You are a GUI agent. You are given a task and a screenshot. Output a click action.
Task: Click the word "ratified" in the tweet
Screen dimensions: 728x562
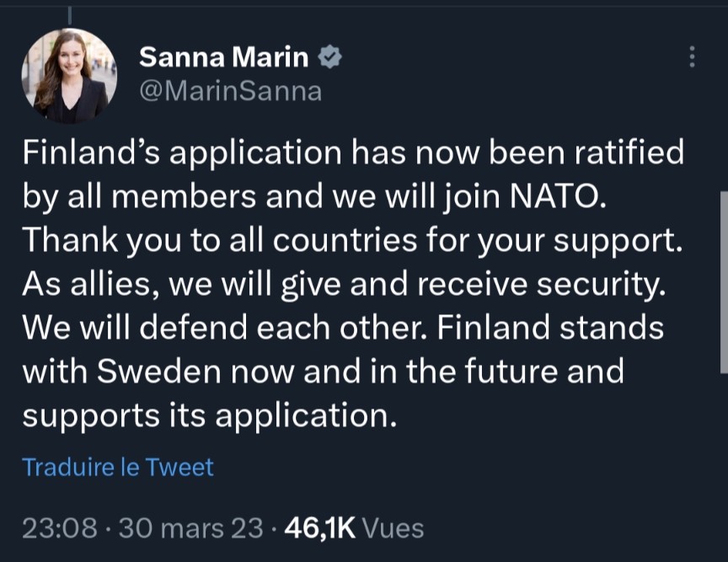coord(628,153)
